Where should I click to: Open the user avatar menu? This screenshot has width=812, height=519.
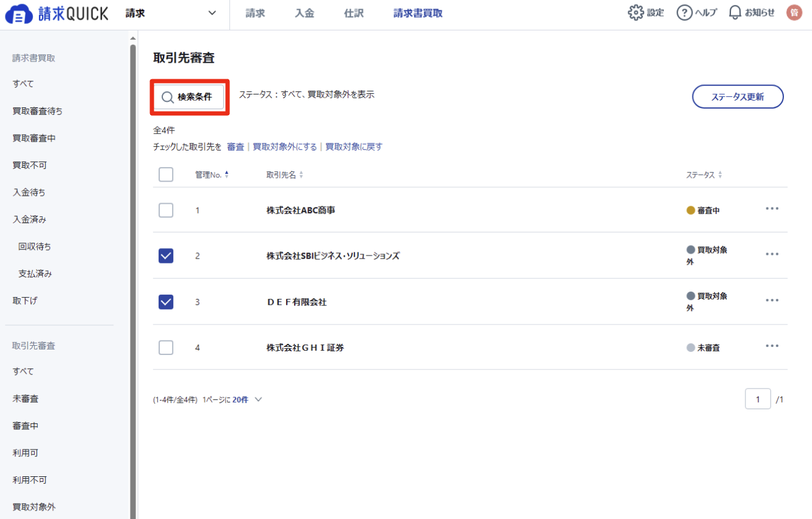794,12
